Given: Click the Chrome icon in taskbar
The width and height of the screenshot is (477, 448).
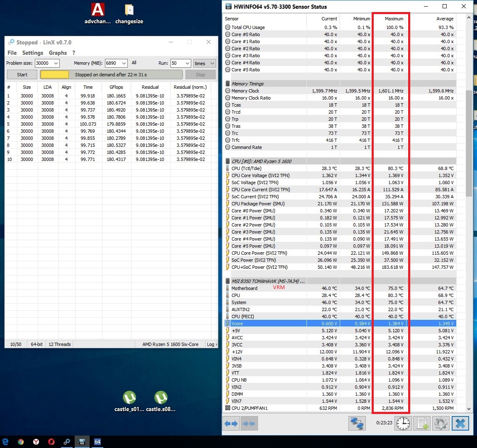Looking at the screenshot, I should click(x=21, y=442).
